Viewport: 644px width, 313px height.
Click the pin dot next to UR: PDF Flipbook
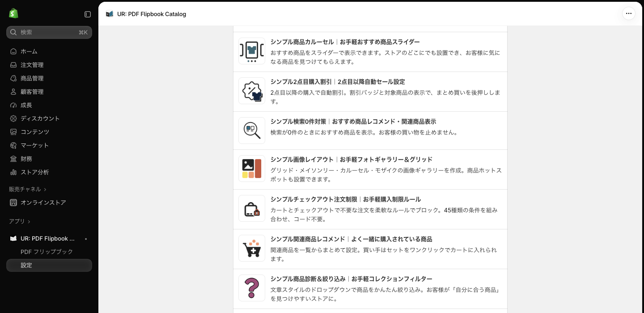[x=86, y=239]
